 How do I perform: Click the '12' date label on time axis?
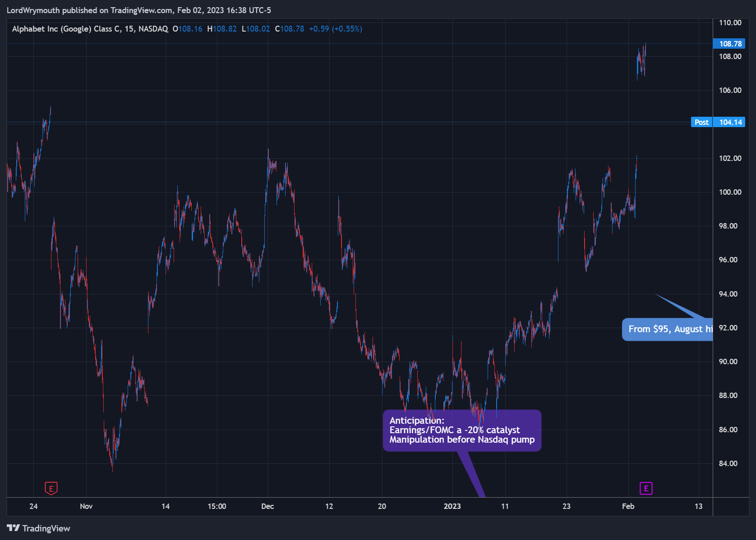[x=329, y=506]
